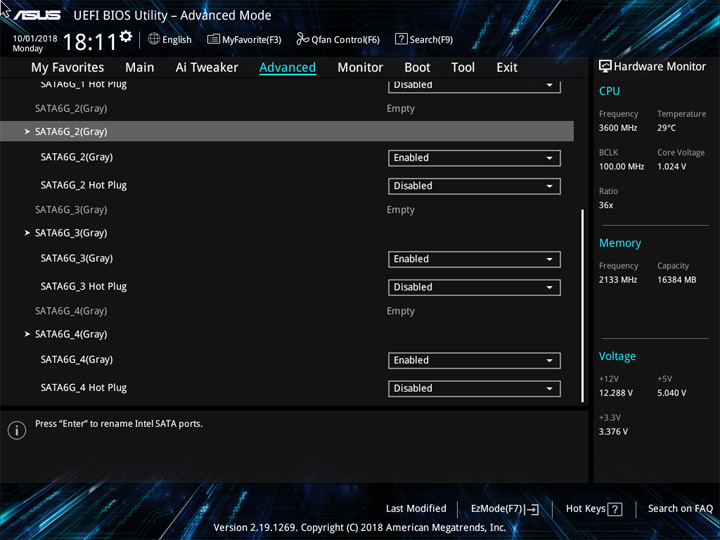Click the MyFavorite list icon

pos(213,39)
